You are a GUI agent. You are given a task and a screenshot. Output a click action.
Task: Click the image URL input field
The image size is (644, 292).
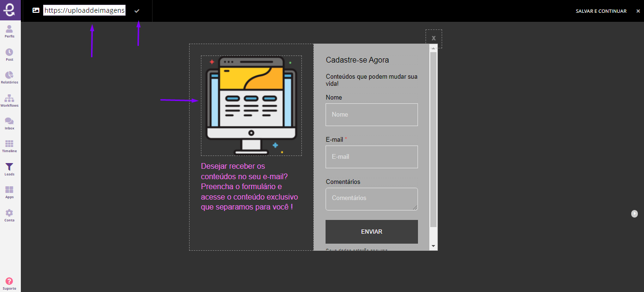pyautogui.click(x=84, y=10)
